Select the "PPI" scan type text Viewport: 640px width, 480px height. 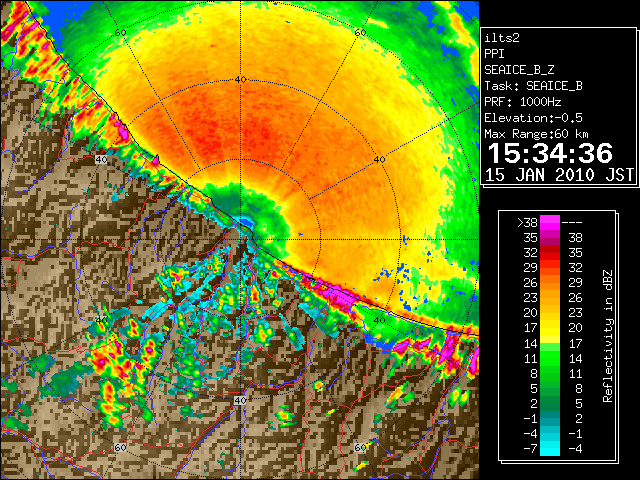[494, 54]
